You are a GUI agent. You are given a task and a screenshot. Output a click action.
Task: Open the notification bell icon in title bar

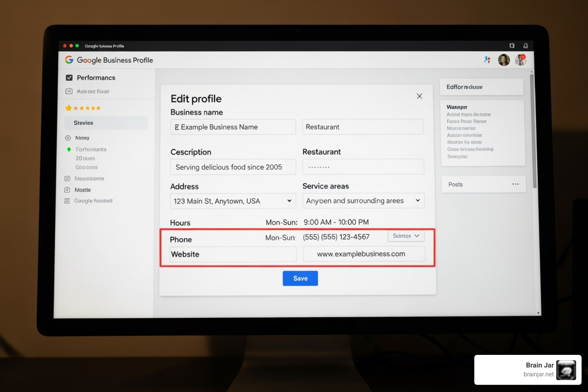526,46
